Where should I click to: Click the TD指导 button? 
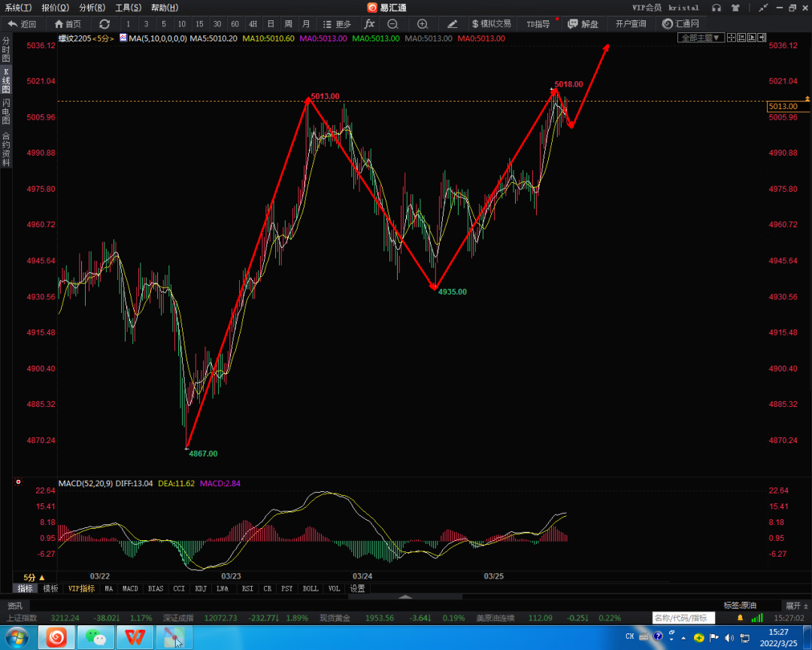[x=538, y=24]
